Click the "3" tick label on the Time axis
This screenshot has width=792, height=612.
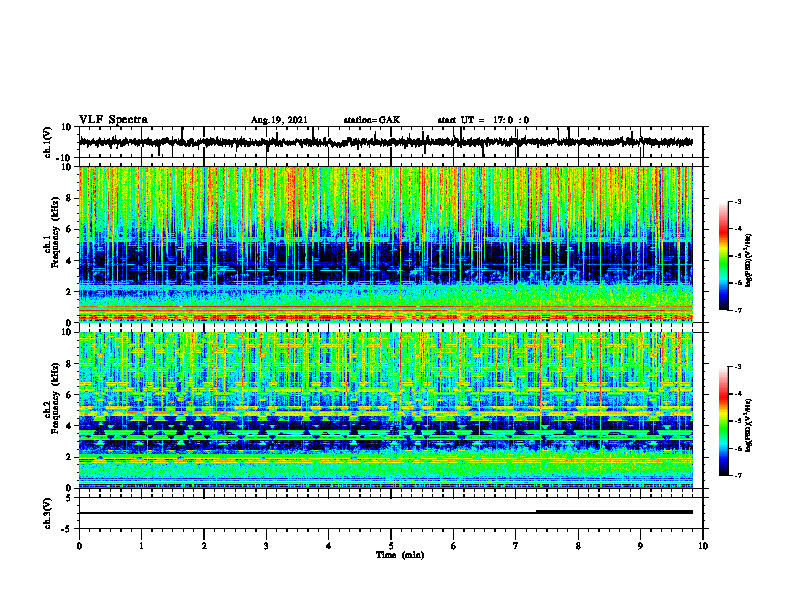coord(266,546)
